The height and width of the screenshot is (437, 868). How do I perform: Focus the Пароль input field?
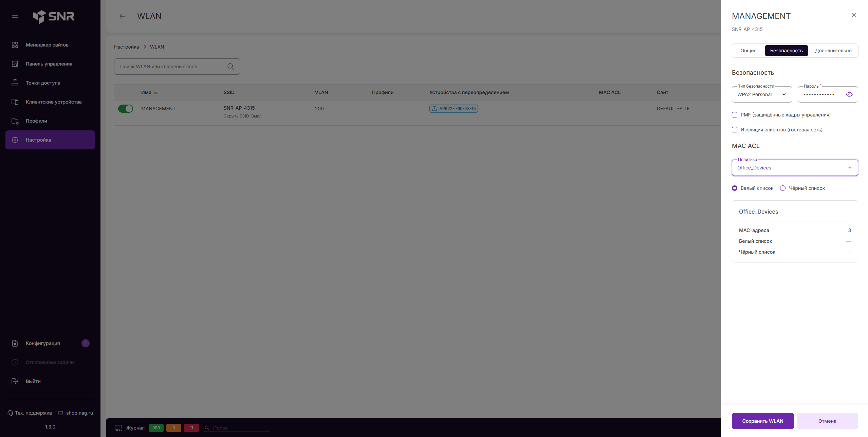(x=828, y=94)
